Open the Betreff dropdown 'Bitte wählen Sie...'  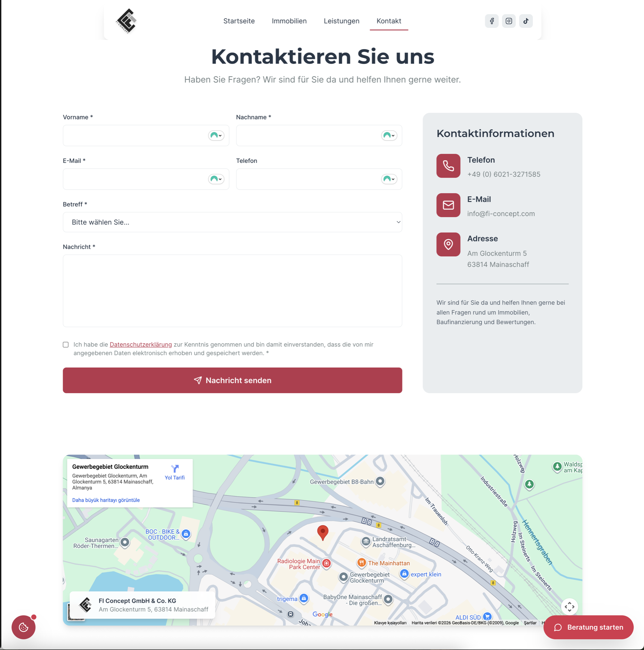tap(232, 222)
